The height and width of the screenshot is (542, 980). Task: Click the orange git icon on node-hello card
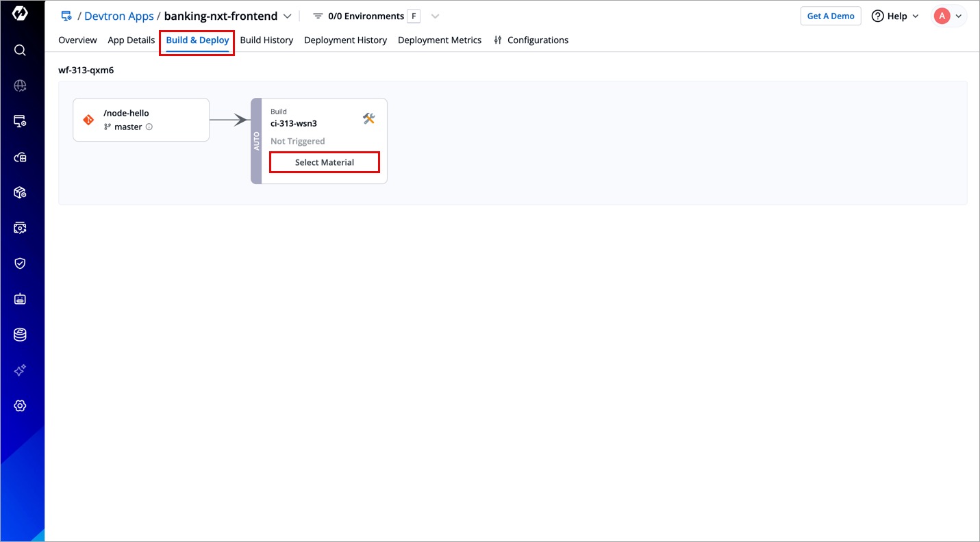88,120
